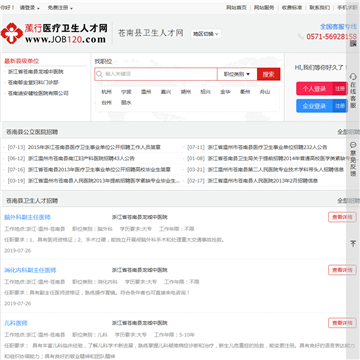Select city 金华
This screenshot has width=360, height=360.
tap(225, 92)
